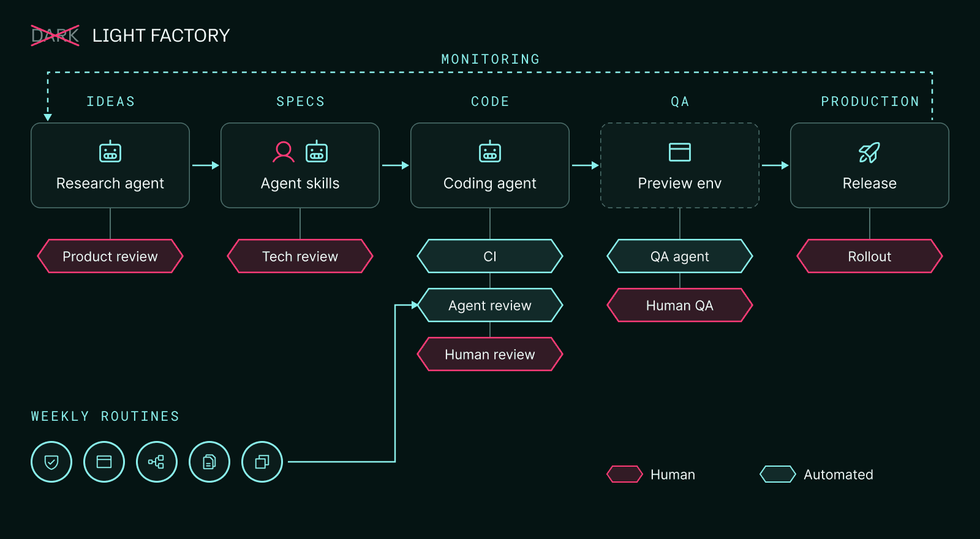Screen dimensions: 980x539
Task: Select the Human QA step
Action: pos(680,305)
